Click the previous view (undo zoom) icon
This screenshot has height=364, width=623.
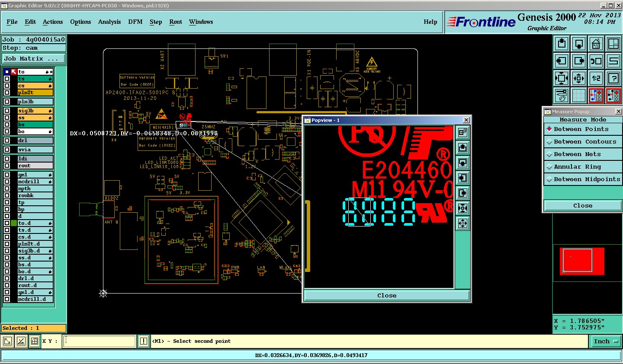pyautogui.click(x=596, y=61)
